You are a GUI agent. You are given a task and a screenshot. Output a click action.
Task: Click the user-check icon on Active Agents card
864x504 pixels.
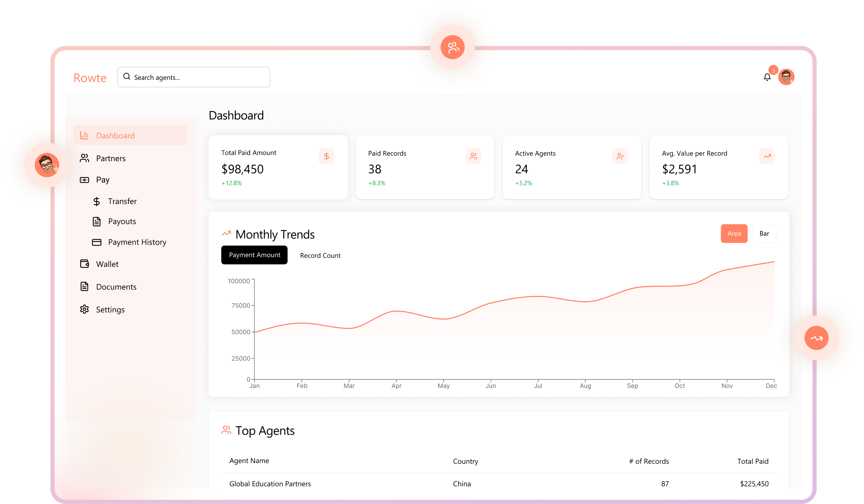(620, 156)
